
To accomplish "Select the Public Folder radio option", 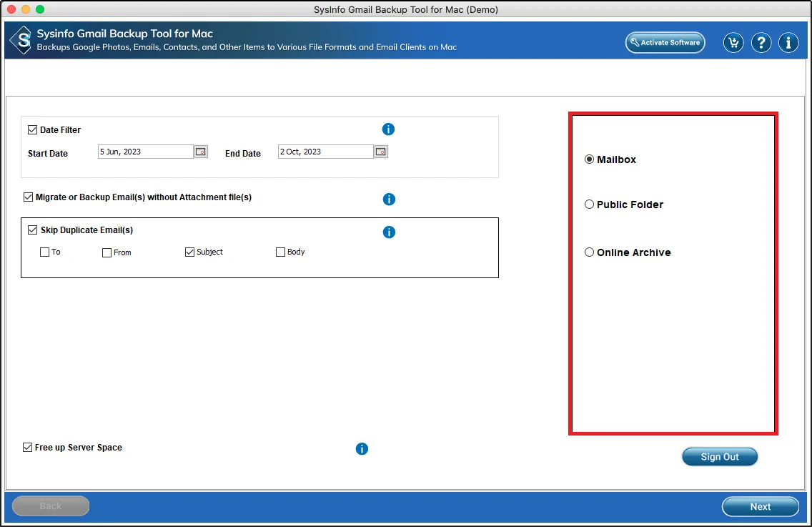I will pyautogui.click(x=589, y=205).
